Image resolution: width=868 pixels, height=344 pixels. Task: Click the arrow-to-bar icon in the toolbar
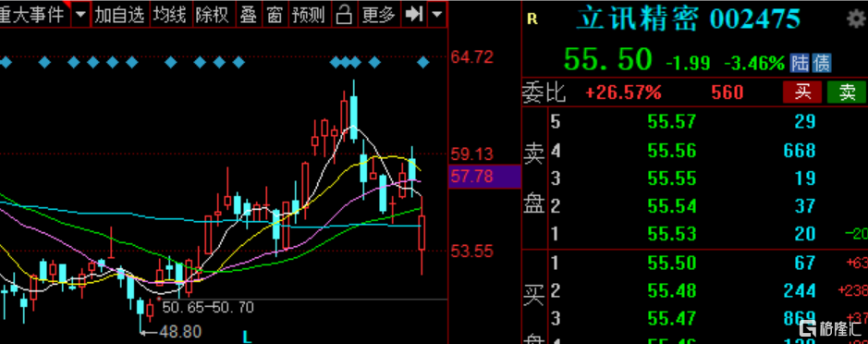tap(415, 15)
